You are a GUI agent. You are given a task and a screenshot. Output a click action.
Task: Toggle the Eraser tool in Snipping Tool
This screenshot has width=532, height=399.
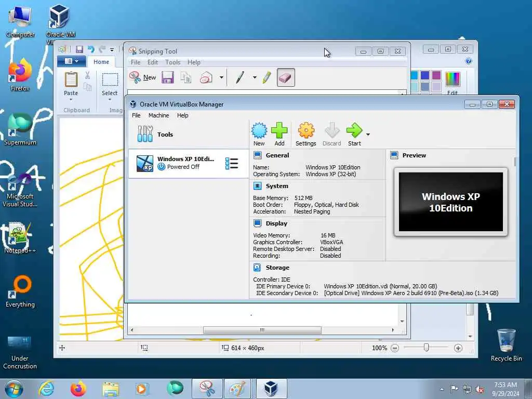click(286, 77)
